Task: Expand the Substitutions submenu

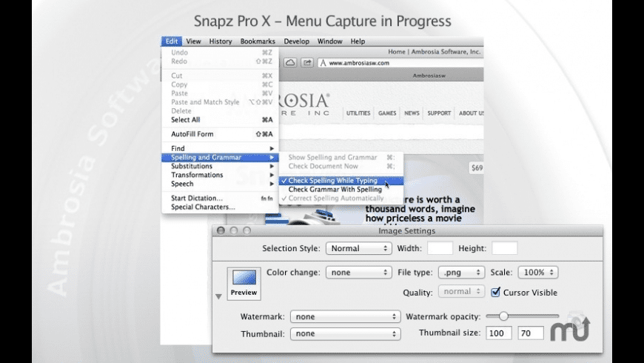Action: tap(220, 166)
